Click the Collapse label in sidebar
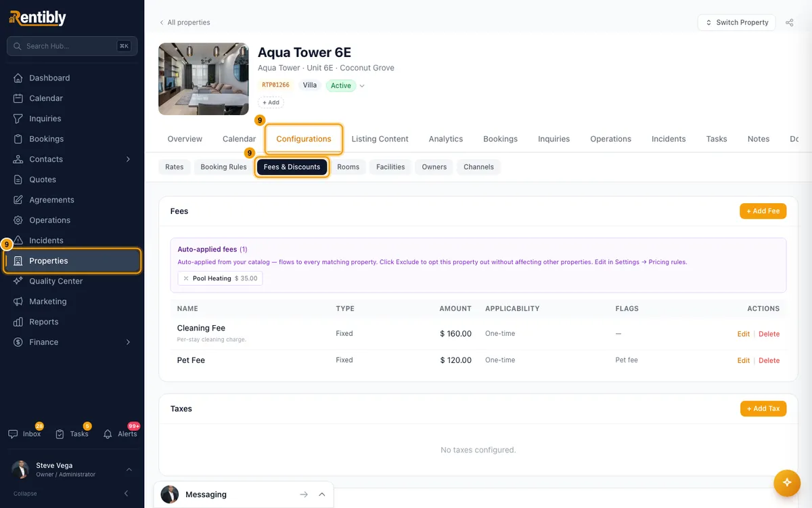The height and width of the screenshot is (508, 812). pyautogui.click(x=25, y=494)
